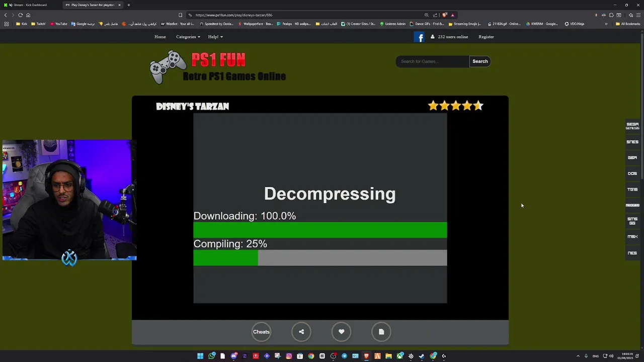Open the All Bookmarks folder
The height and width of the screenshot is (362, 644).
(628, 24)
